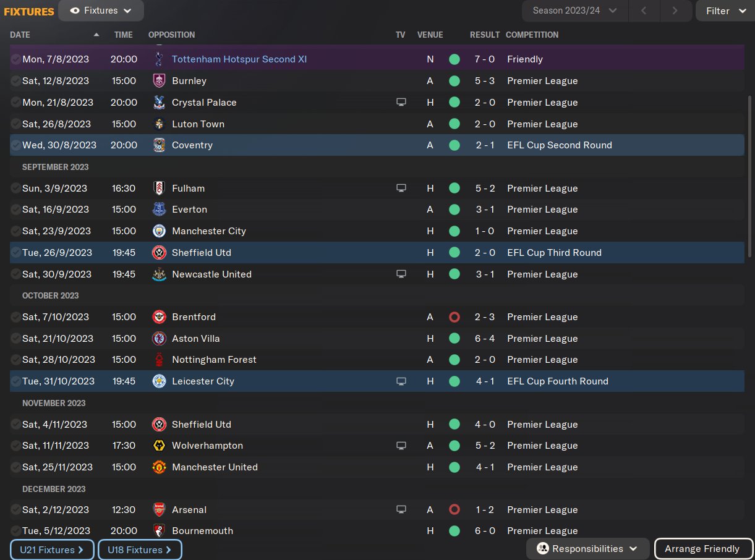Sort fixtures by the Date column header
The width and height of the screenshot is (755, 560).
tap(20, 35)
